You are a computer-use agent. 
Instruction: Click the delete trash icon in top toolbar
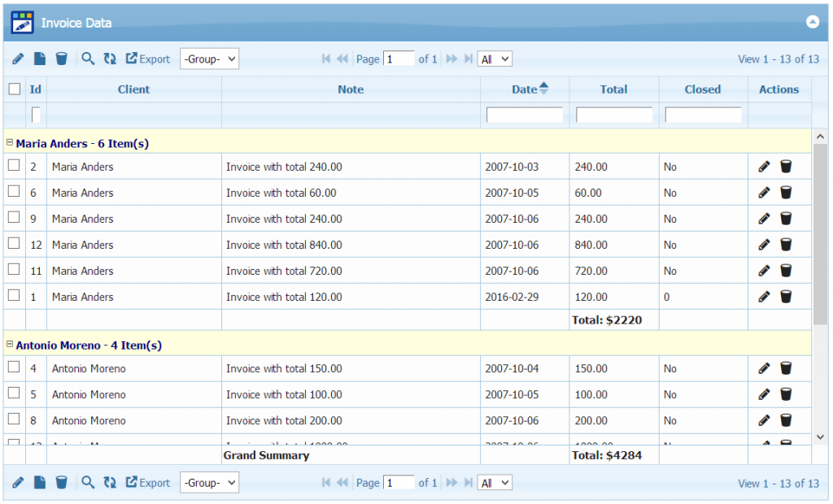61,59
